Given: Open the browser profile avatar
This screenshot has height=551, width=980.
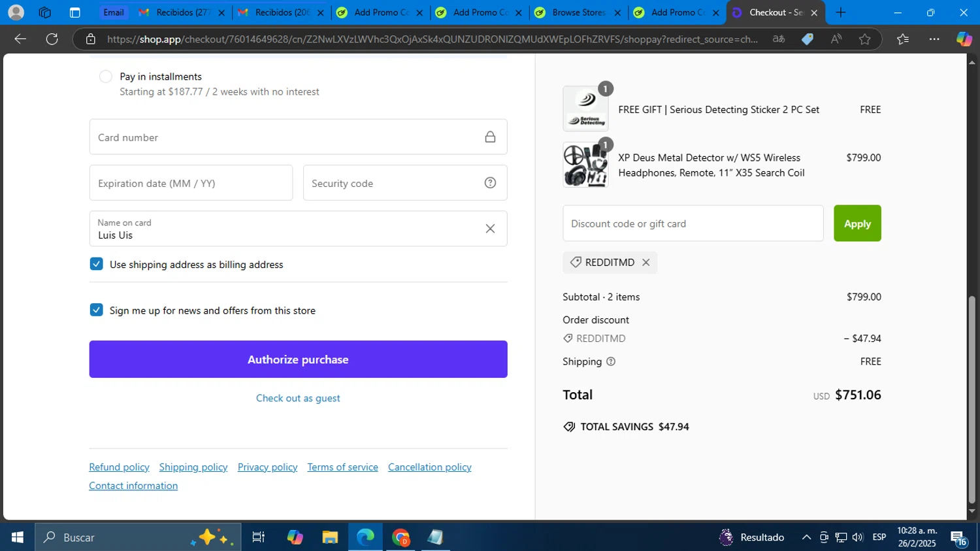Looking at the screenshot, I should pyautogui.click(x=16, y=12).
